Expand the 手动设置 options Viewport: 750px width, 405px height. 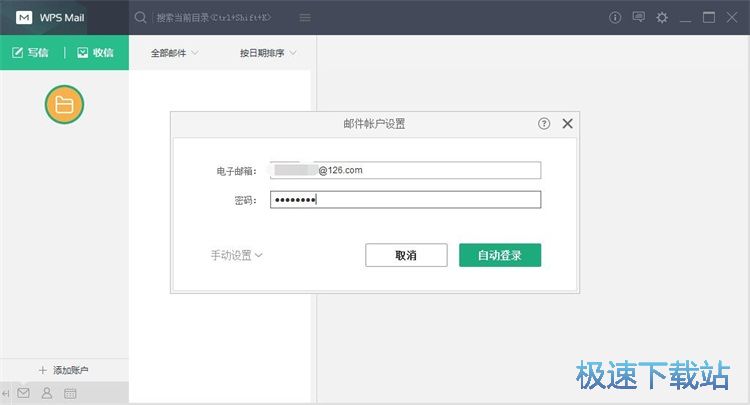pos(237,255)
